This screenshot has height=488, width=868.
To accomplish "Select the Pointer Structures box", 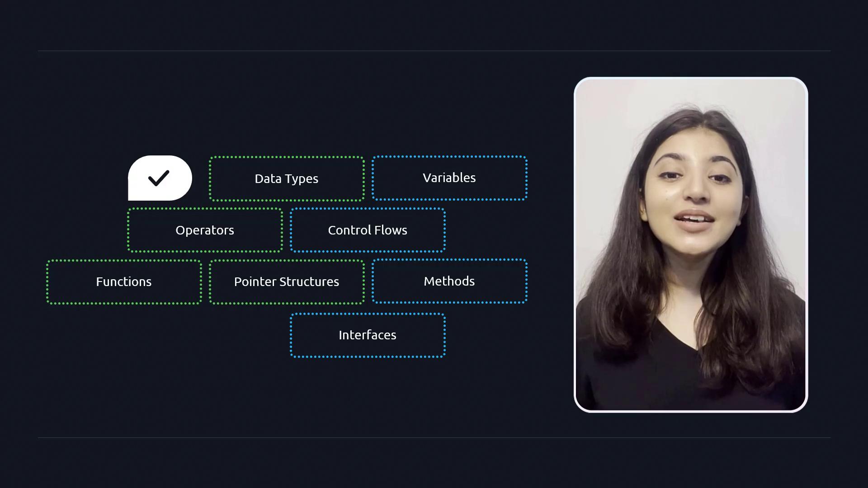I will click(x=287, y=282).
